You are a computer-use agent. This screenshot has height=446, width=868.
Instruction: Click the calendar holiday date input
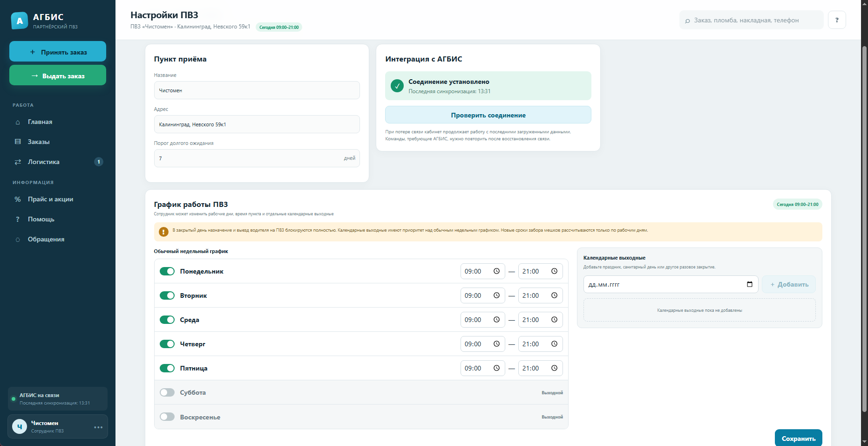(671, 284)
